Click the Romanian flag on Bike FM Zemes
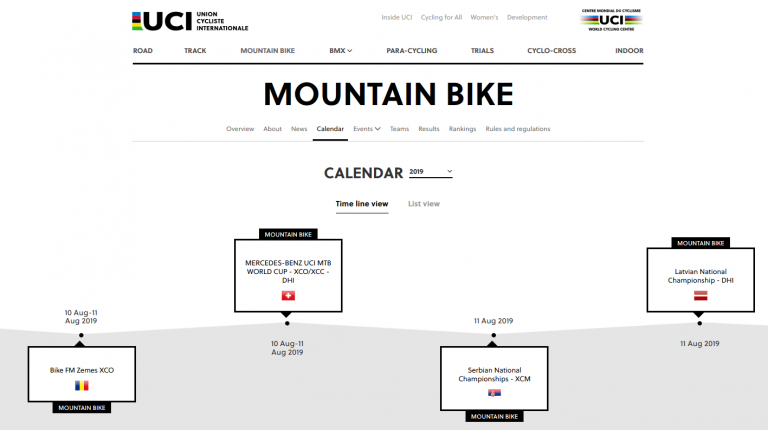Image resolution: width=768 pixels, height=430 pixels. 82,386
